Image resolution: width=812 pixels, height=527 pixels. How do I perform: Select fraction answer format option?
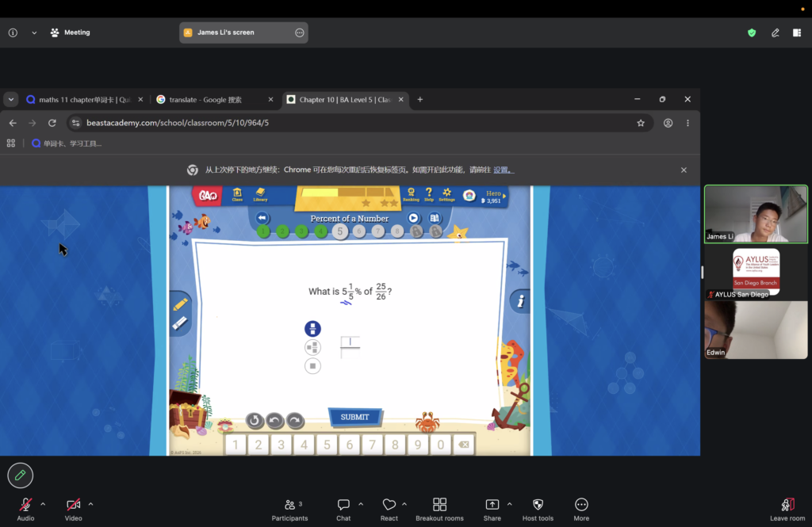[x=312, y=329]
